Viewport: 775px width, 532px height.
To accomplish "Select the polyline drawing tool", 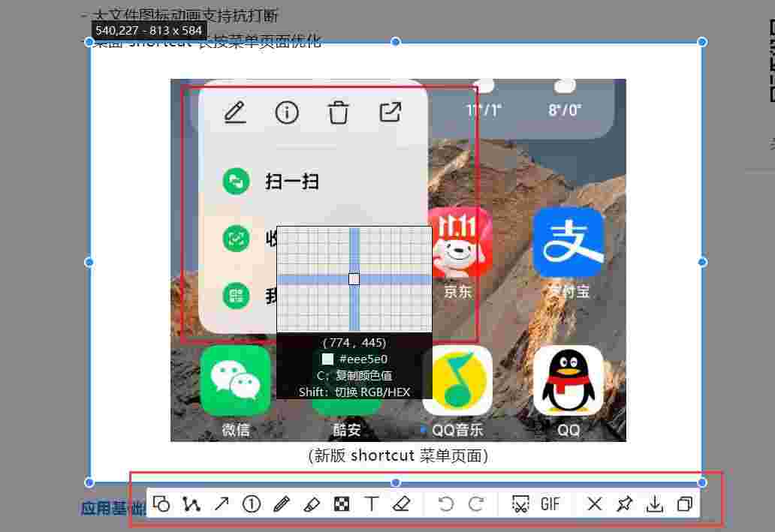I will 191,503.
